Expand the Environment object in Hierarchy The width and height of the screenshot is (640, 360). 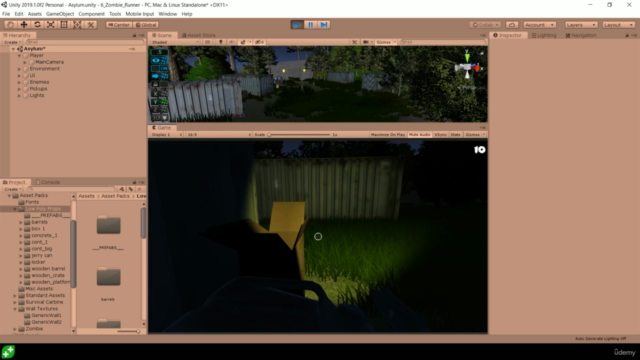click(19, 69)
